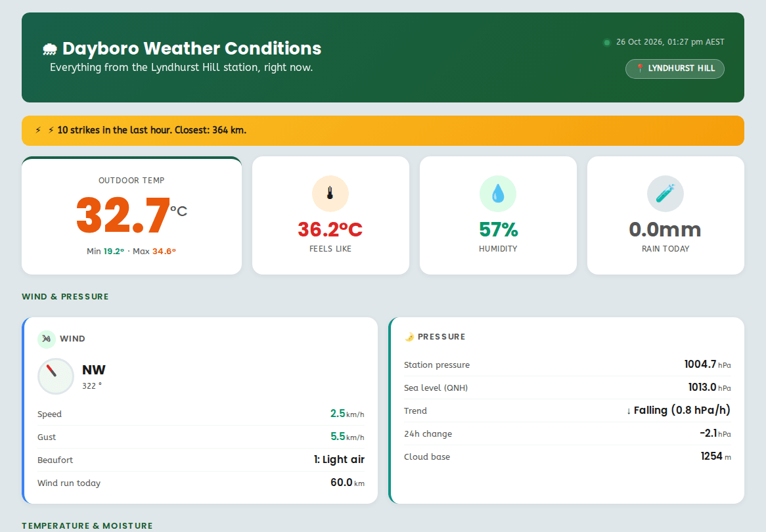The height and width of the screenshot is (532, 766).
Task: Click the TEMPERATURE & MOISTURE section heading
Action: [x=87, y=525]
